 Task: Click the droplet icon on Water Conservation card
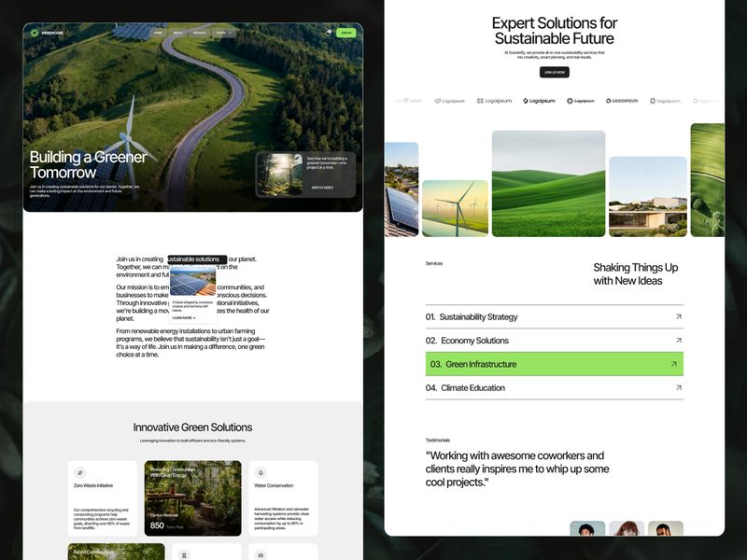click(260, 472)
